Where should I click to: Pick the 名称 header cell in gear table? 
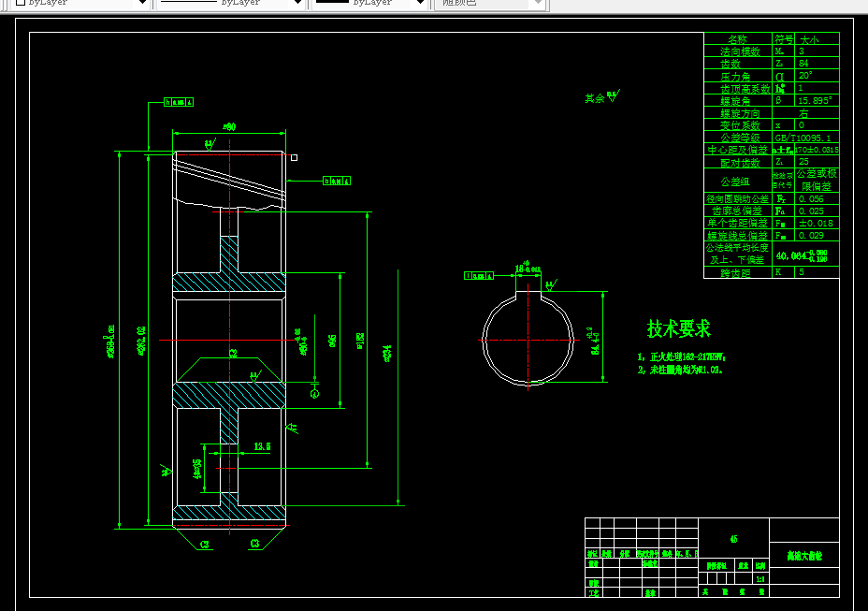pyautogui.click(x=738, y=38)
